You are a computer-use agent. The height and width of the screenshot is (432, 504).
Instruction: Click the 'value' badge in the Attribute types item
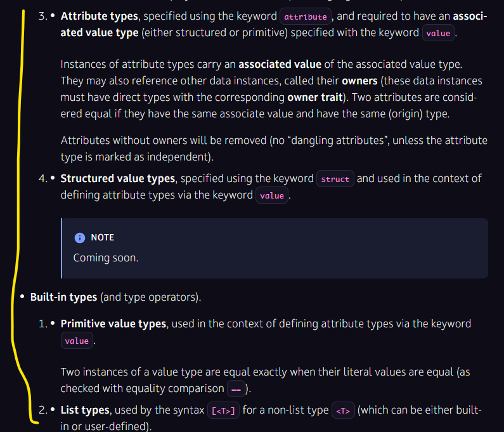coord(438,33)
